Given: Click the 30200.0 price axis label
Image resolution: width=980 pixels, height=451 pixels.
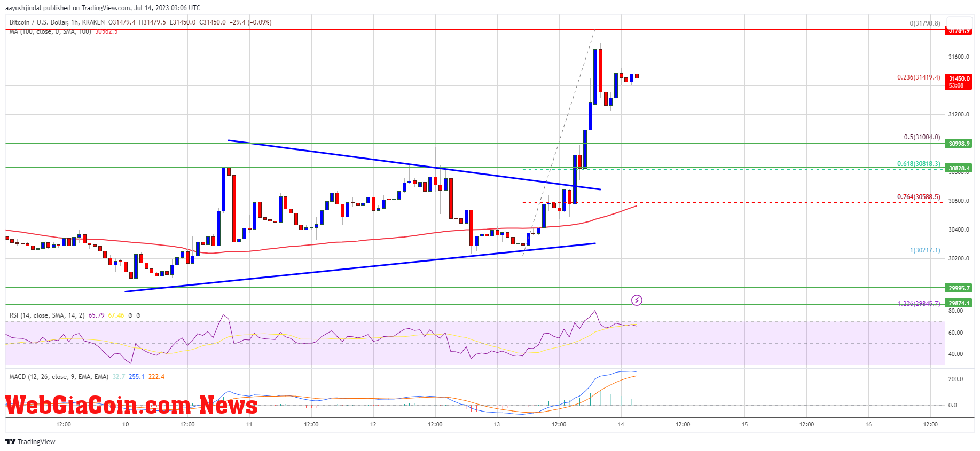Looking at the screenshot, I should (959, 258).
